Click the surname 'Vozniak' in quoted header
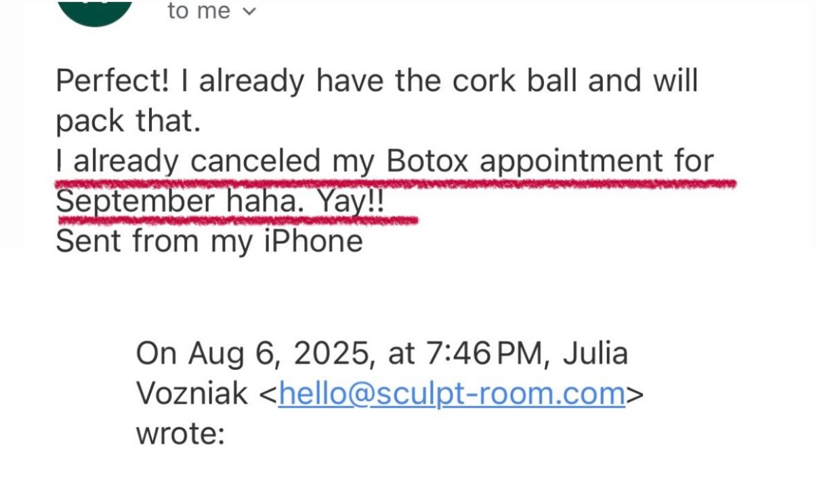 192,393
